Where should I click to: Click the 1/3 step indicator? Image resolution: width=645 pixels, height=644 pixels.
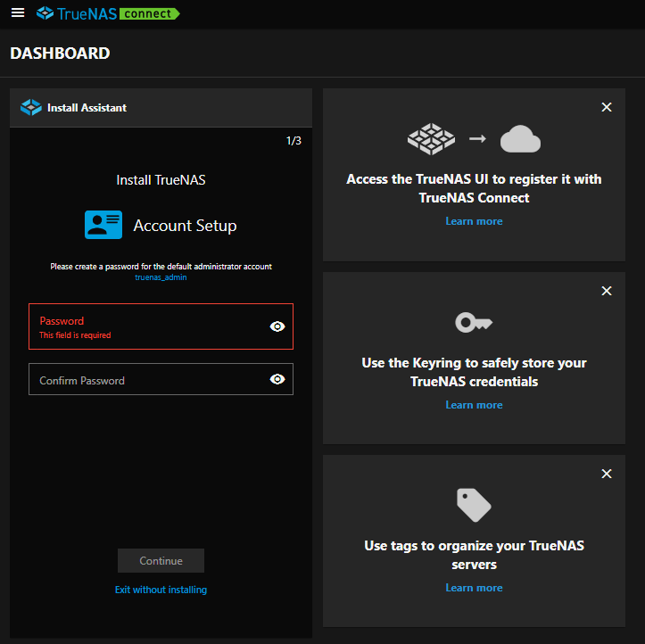tap(294, 141)
